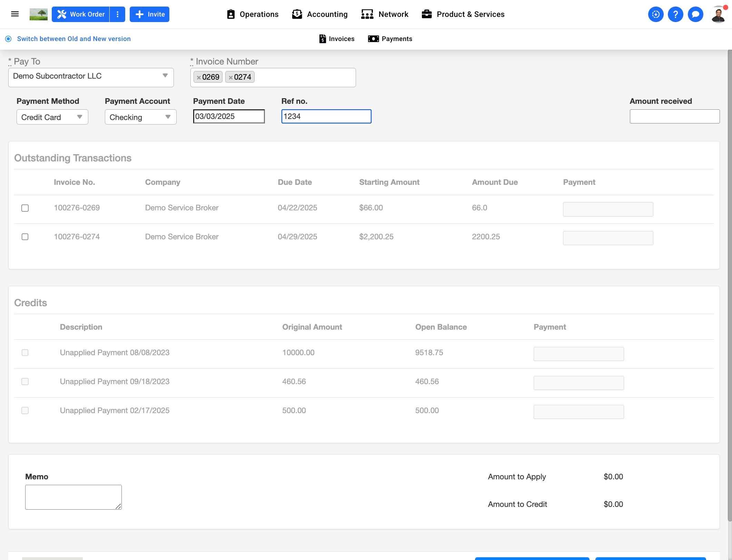Image resolution: width=732 pixels, height=560 pixels.
Task: Remove the 0274 invoice tag
Action: click(230, 78)
